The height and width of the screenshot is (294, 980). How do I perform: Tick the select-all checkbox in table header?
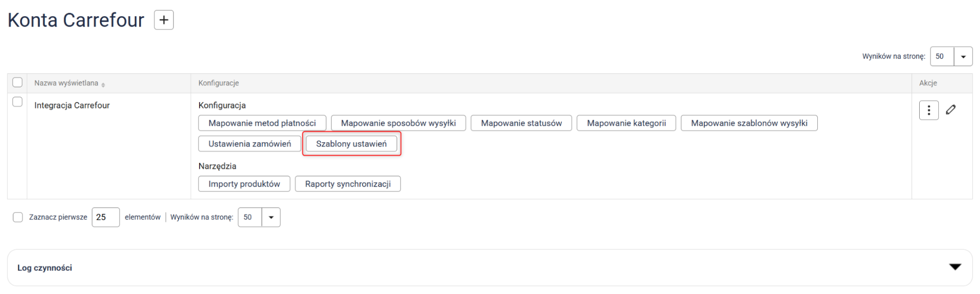(x=18, y=82)
